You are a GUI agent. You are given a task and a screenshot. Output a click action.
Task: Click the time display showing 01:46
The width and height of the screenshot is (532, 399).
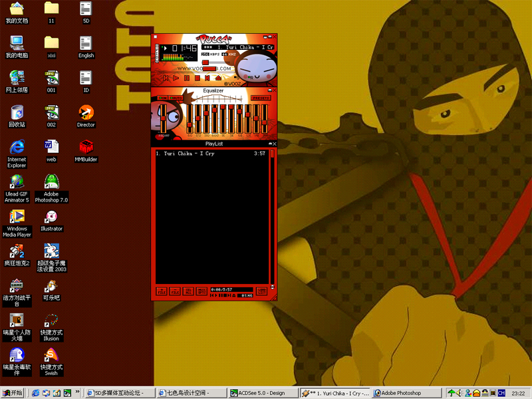tap(184, 49)
